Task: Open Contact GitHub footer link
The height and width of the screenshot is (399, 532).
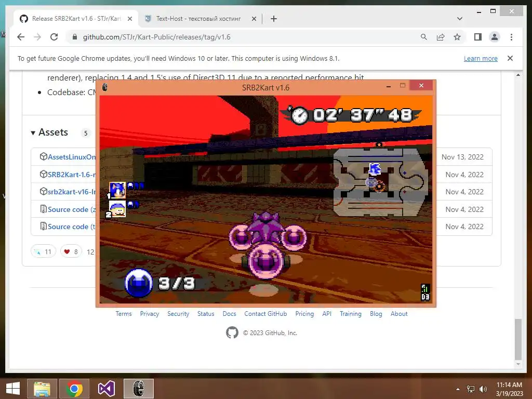Action: point(265,313)
